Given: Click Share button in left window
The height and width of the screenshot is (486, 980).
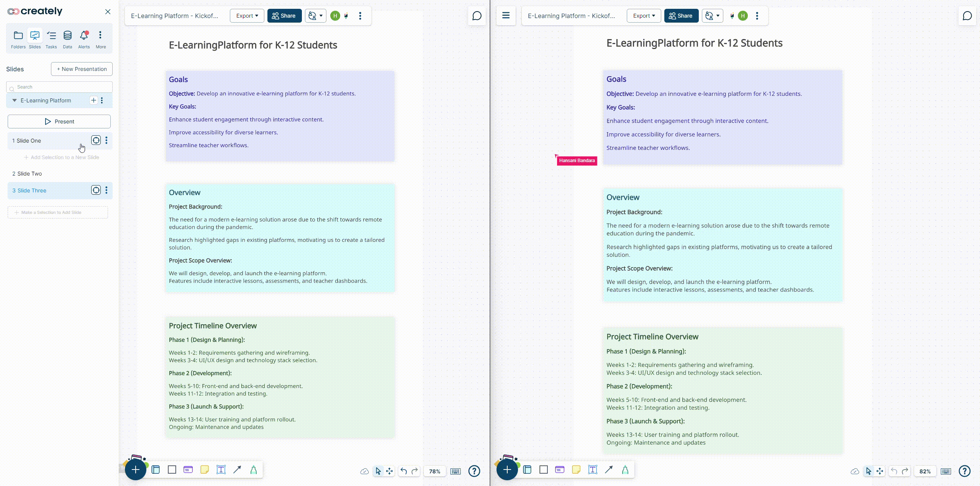Looking at the screenshot, I should 284,16.
